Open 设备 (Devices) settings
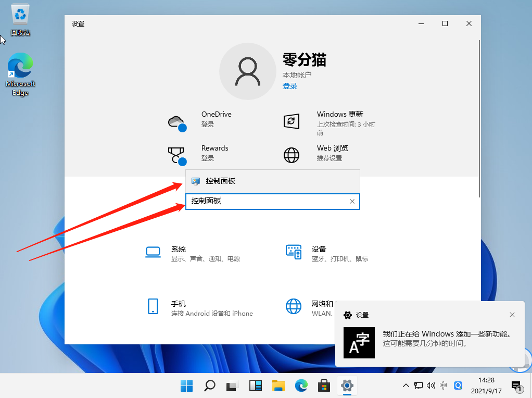This screenshot has height=398, width=532. click(x=320, y=253)
